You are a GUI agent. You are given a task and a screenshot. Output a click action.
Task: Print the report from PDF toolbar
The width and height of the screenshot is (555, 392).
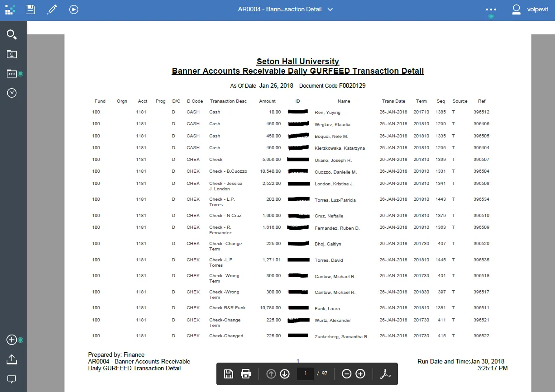click(x=246, y=374)
